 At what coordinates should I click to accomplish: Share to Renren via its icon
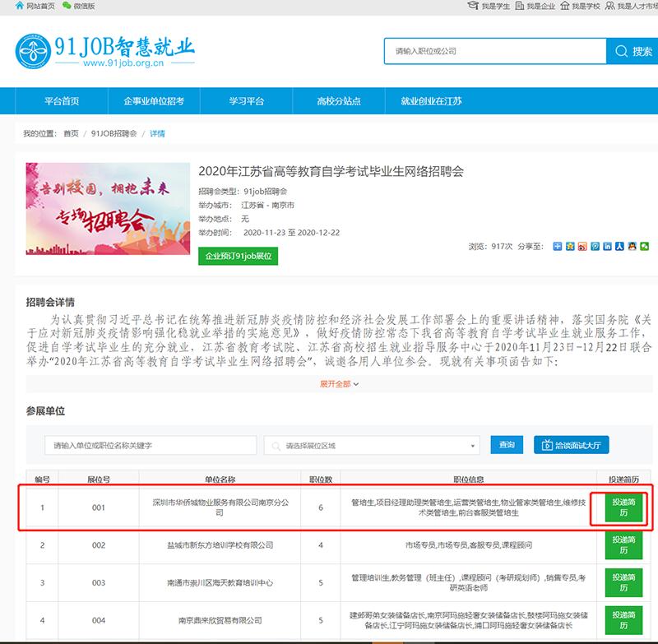620,246
